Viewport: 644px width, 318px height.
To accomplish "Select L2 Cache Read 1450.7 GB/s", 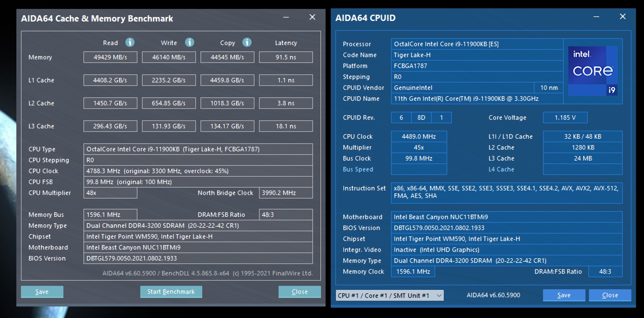I will point(110,103).
